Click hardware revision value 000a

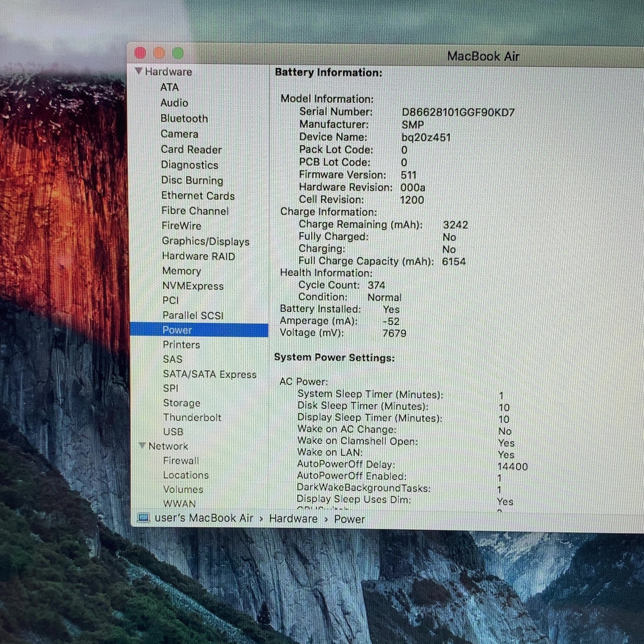pyautogui.click(x=413, y=187)
